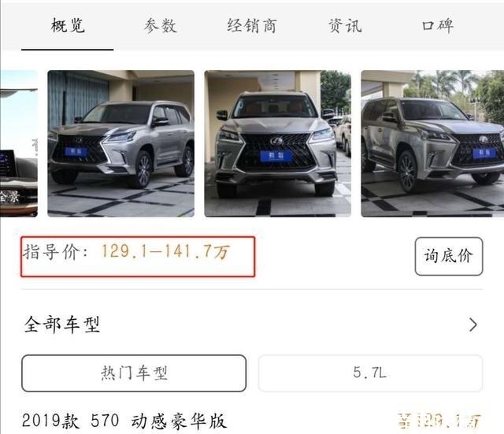Viewport: 504px width, 434px height.
Task: Open the 2019款 570 动感豪华版 model entry
Action: 124,421
